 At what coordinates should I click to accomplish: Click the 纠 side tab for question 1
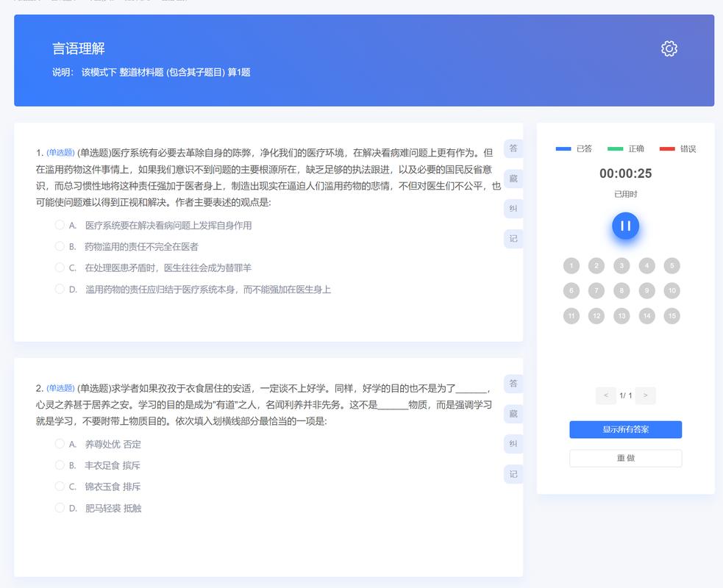513,208
